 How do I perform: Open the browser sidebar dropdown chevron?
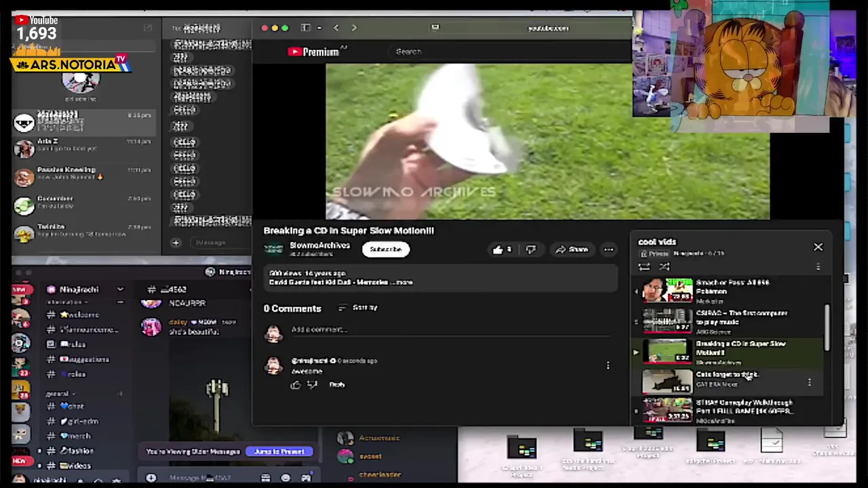[x=319, y=28]
